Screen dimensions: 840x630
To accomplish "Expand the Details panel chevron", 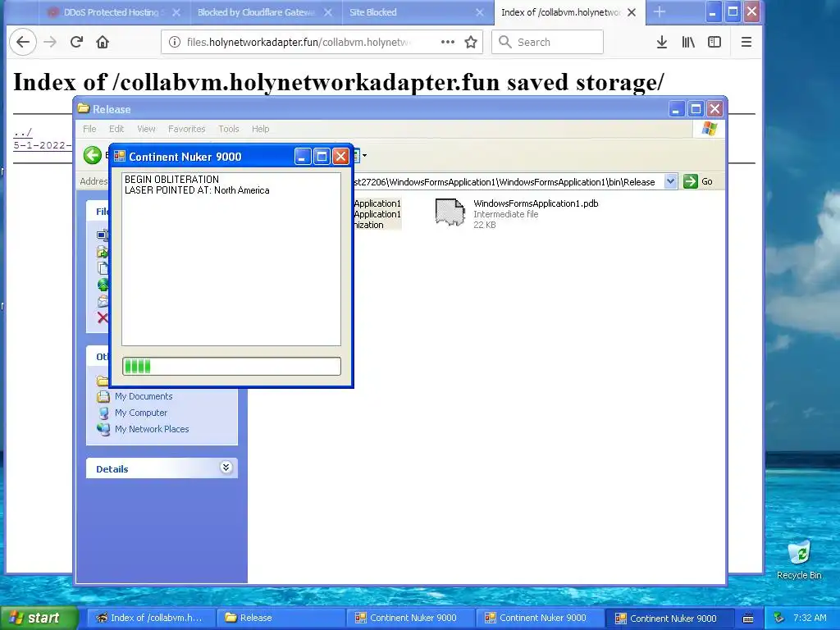I will pos(226,467).
